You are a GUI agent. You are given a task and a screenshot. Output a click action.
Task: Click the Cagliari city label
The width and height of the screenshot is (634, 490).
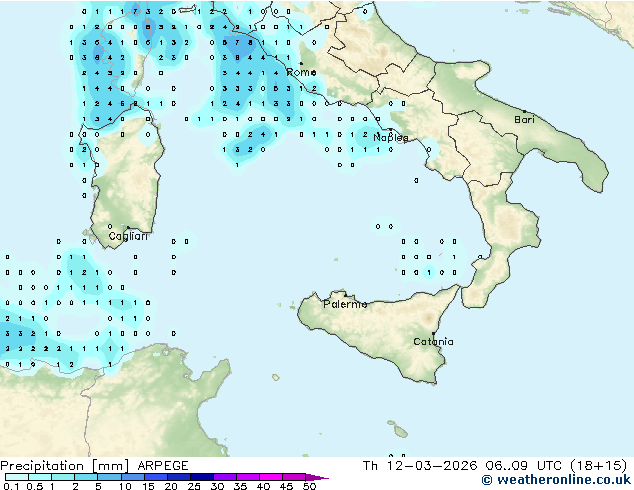coord(128,236)
